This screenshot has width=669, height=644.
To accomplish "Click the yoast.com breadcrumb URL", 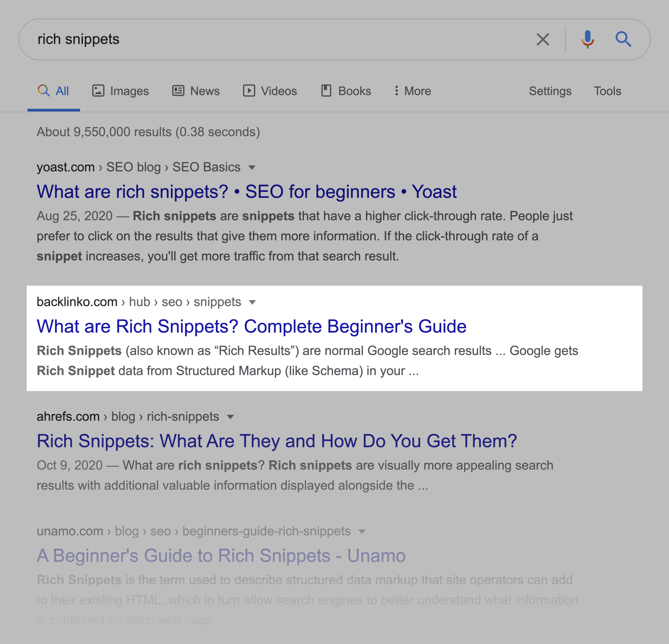I will 139,167.
